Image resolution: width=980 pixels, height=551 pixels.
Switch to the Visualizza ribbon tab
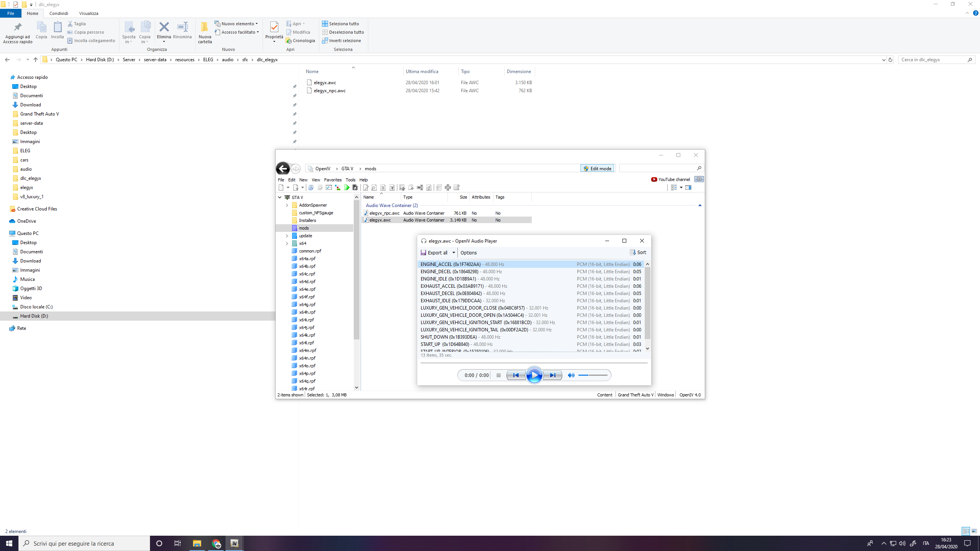click(88, 13)
